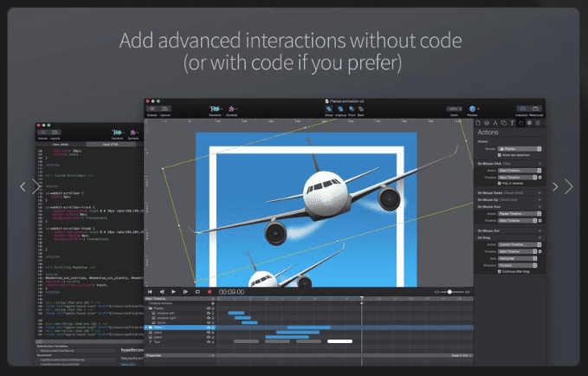Add an action to On Mouse Out
The height and width of the screenshot is (376, 588).
coord(540,230)
